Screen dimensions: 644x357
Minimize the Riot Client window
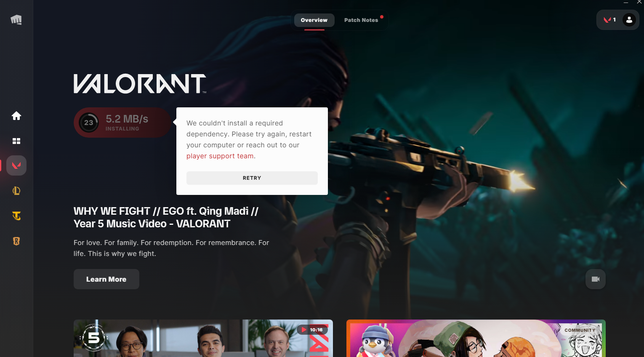point(626,3)
